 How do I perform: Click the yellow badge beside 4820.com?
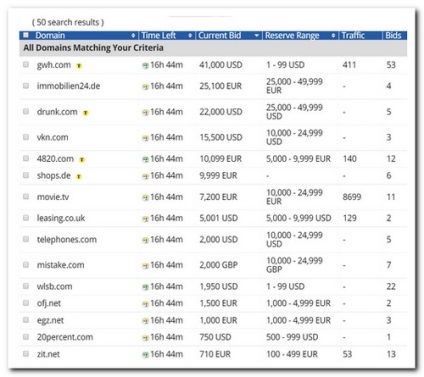(x=82, y=160)
